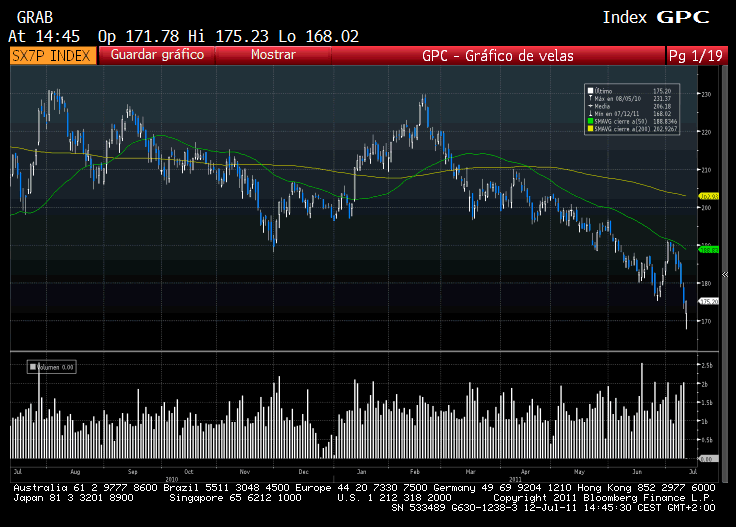Click the yellow 202.93 moving average axis tag

[709, 196]
